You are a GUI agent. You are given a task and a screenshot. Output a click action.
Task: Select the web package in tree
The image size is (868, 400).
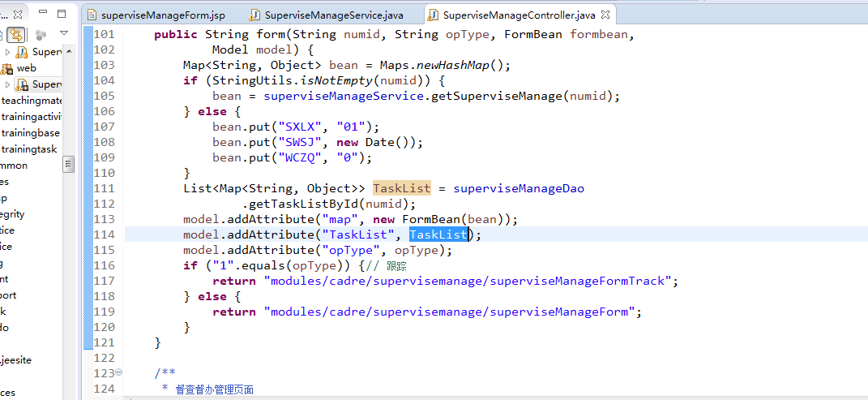[26, 68]
